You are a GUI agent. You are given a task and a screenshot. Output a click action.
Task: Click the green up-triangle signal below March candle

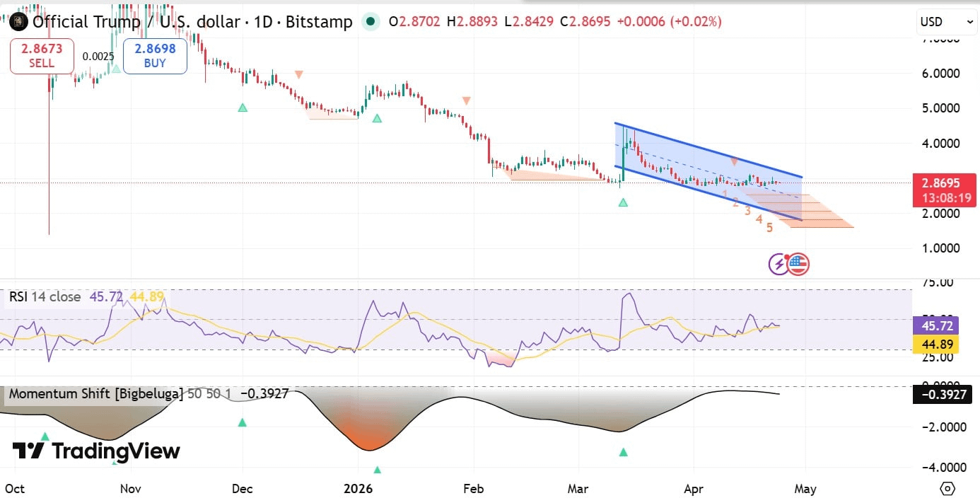coord(623,202)
